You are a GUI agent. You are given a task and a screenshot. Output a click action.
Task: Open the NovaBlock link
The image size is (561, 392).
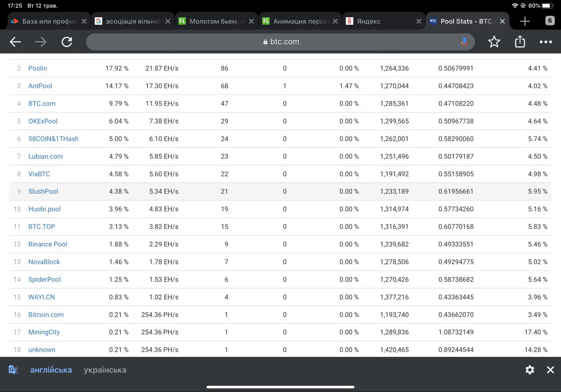coord(44,262)
